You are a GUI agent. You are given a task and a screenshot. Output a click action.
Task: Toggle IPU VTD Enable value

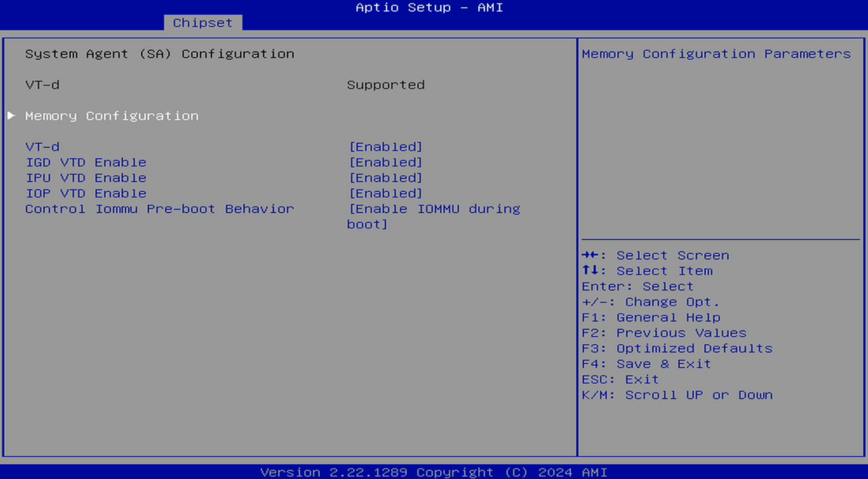386,178
